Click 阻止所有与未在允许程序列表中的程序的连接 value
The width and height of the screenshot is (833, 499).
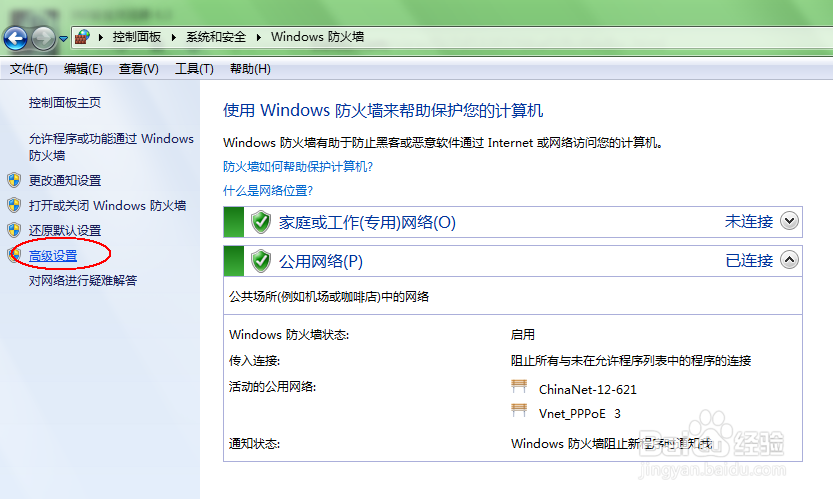coord(631,361)
